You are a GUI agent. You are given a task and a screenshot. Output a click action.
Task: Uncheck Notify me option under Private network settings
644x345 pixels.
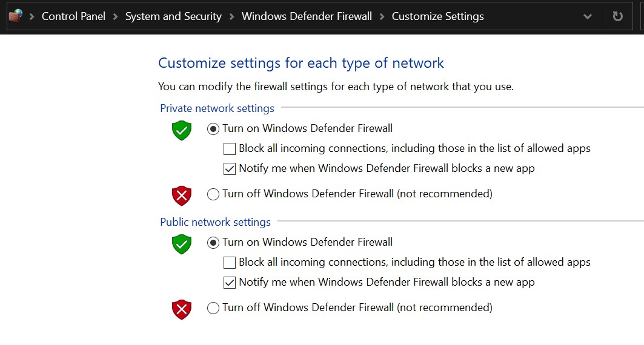tap(230, 169)
